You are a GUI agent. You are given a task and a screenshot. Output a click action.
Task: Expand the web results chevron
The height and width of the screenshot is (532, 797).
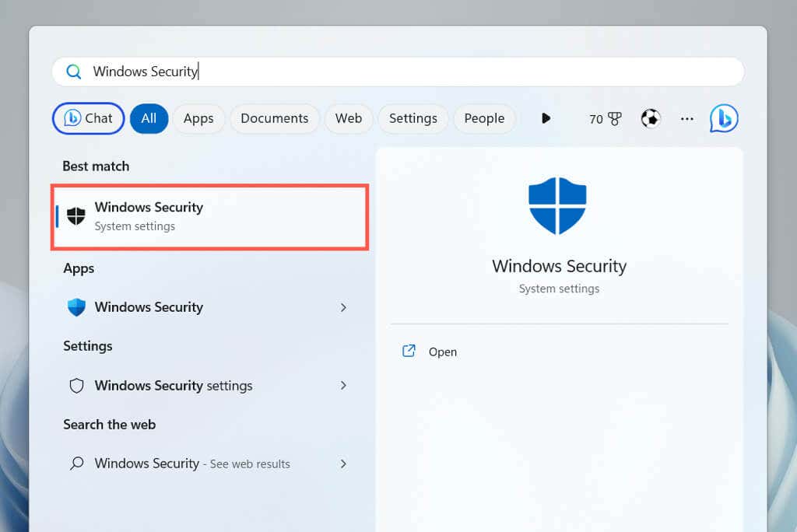pos(343,464)
